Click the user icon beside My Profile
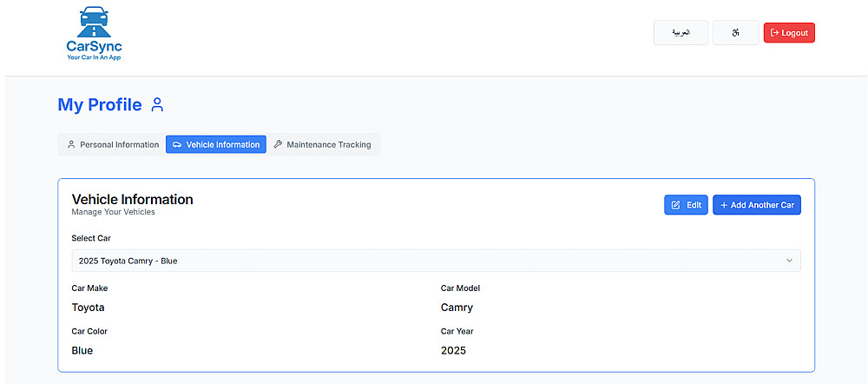Screen dimensions: 868x384 point(157,105)
